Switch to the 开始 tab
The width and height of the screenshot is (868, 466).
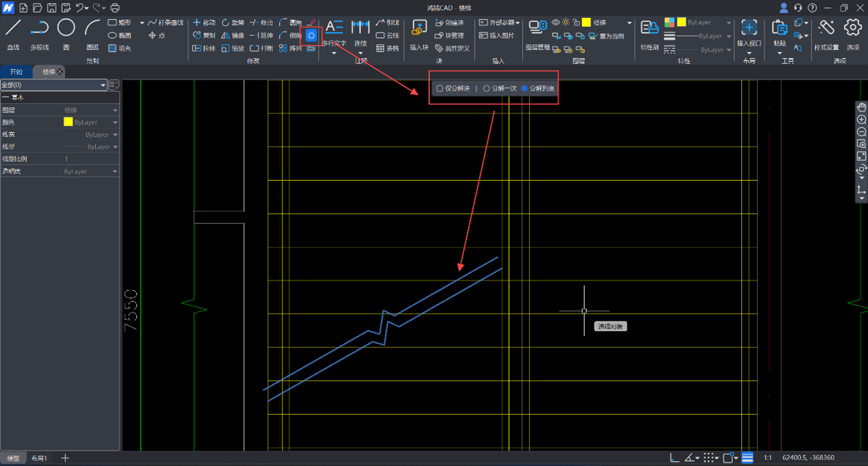[x=16, y=72]
